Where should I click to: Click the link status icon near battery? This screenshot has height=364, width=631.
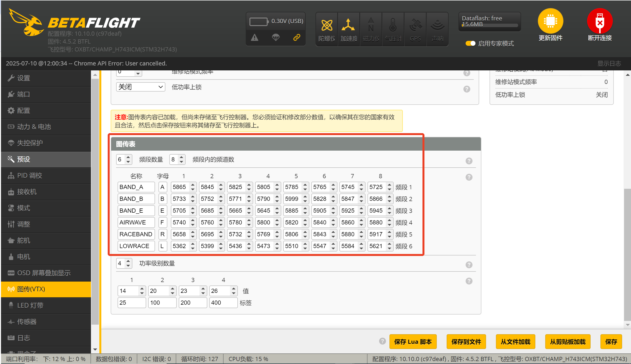[297, 38]
